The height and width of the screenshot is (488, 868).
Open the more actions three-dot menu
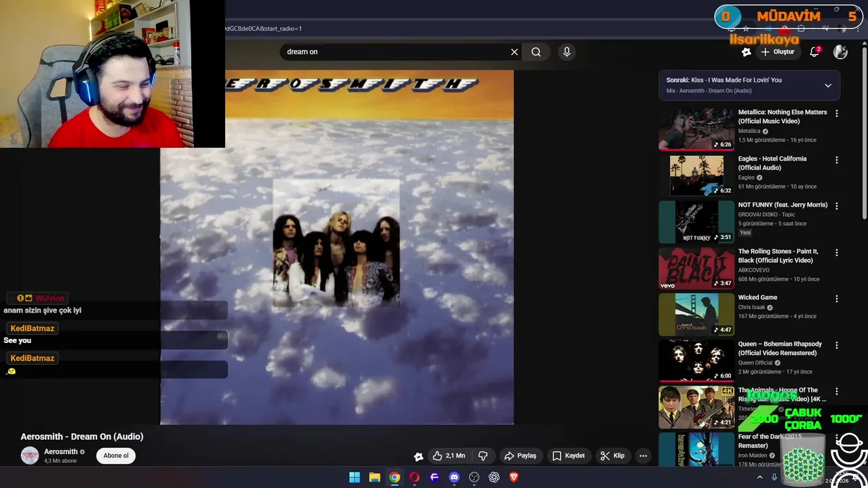pyautogui.click(x=643, y=455)
